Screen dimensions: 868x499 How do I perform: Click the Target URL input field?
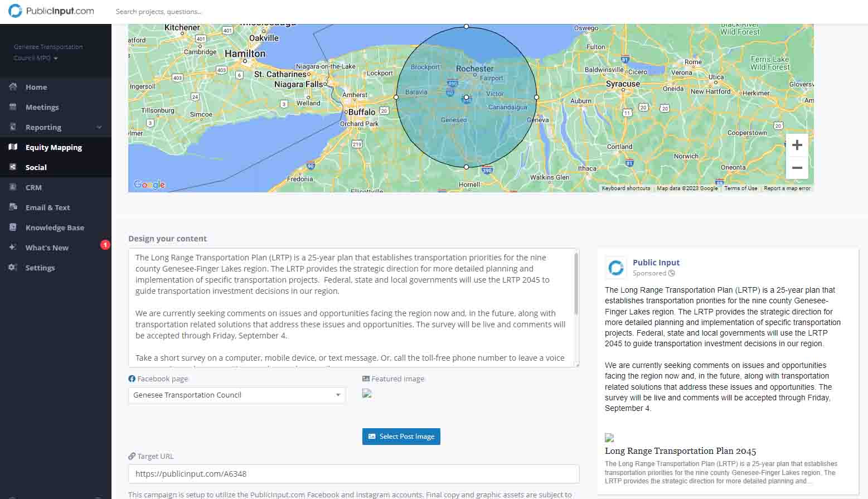[353, 474]
